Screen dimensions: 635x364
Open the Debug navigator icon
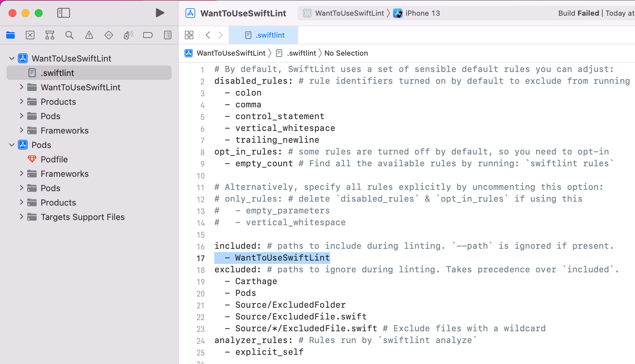[x=128, y=35]
